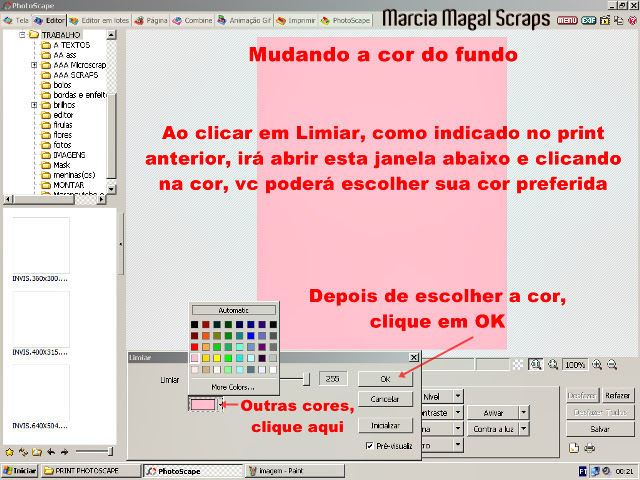Expand the AAA Microscrap folder

34,65
